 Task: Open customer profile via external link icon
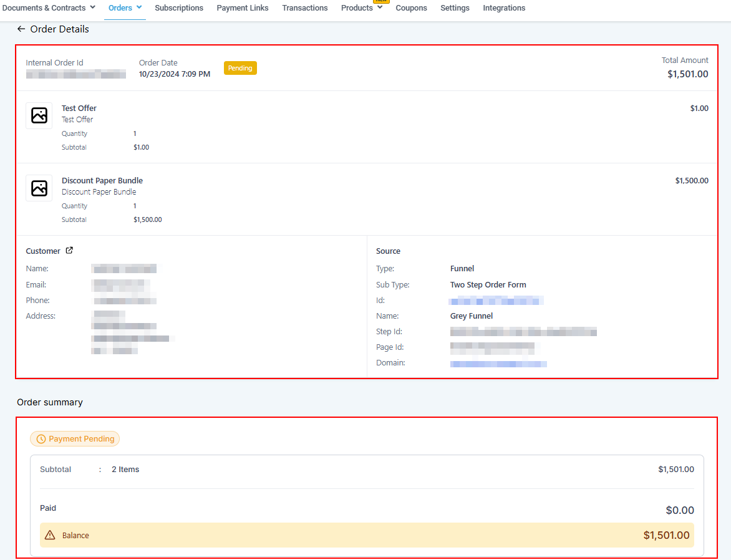(69, 251)
